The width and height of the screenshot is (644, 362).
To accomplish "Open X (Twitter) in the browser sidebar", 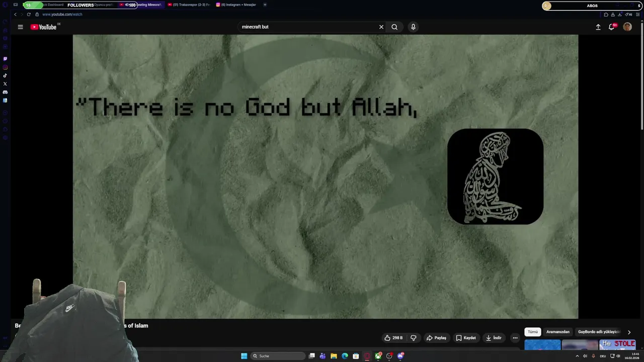I will [x=5, y=84].
